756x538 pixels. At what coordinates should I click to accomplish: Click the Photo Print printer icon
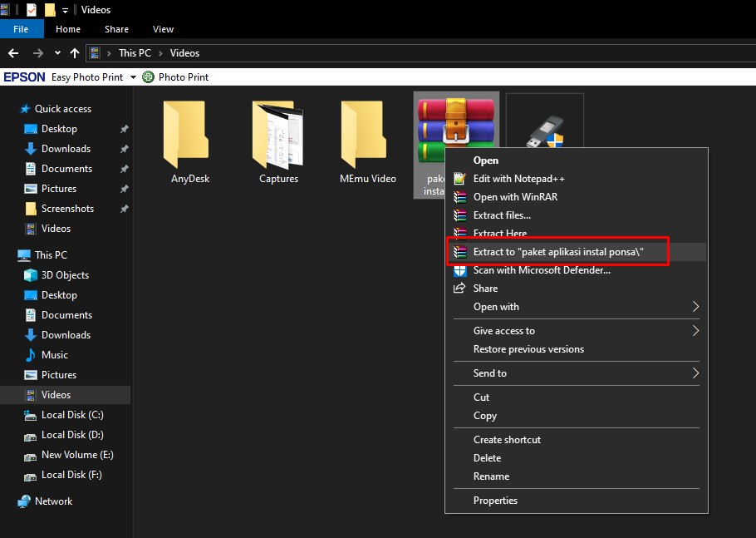tap(148, 77)
